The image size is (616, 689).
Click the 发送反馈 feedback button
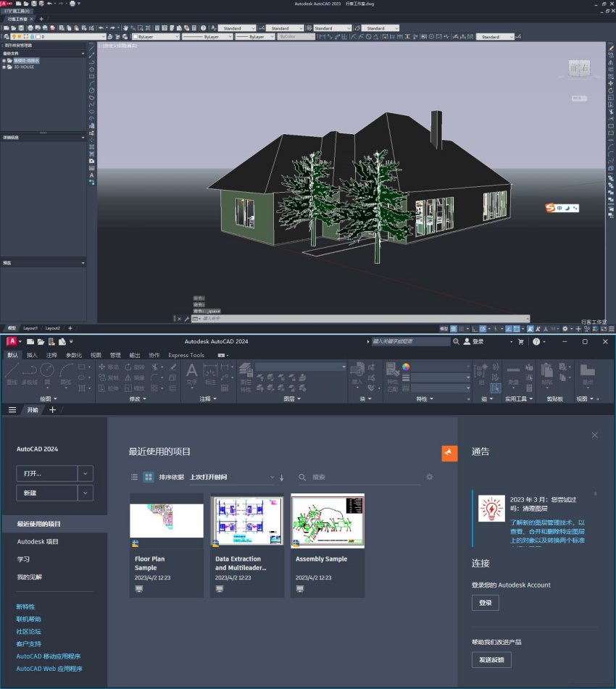coord(491,660)
